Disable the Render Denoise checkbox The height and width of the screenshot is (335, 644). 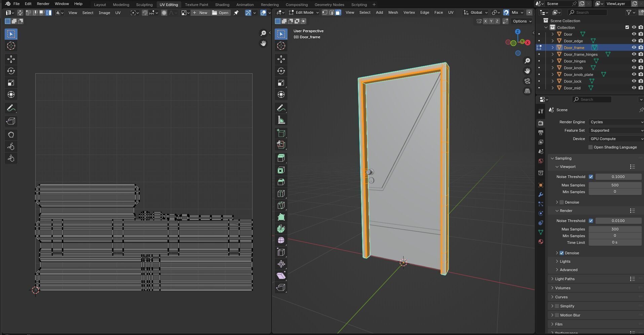pyautogui.click(x=561, y=253)
